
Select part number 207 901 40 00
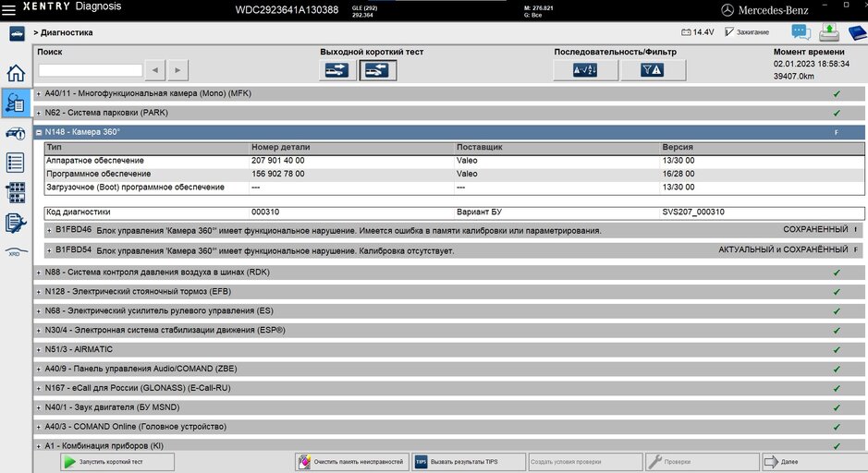278,161
